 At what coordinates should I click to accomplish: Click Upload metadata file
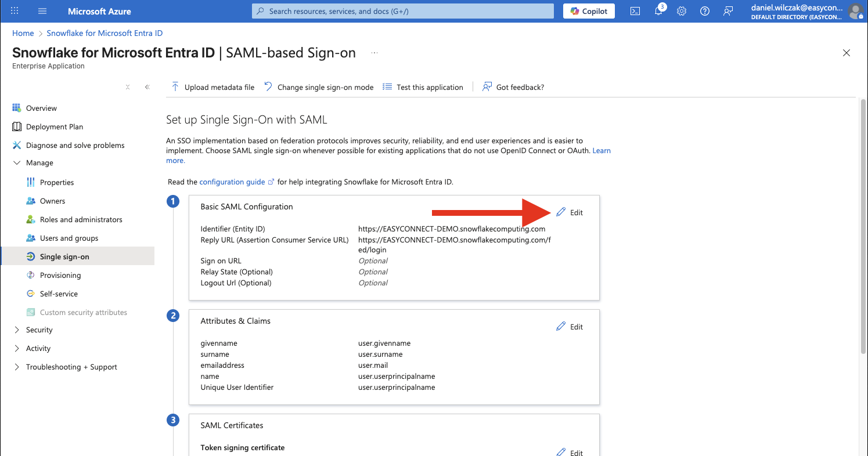pyautogui.click(x=213, y=87)
